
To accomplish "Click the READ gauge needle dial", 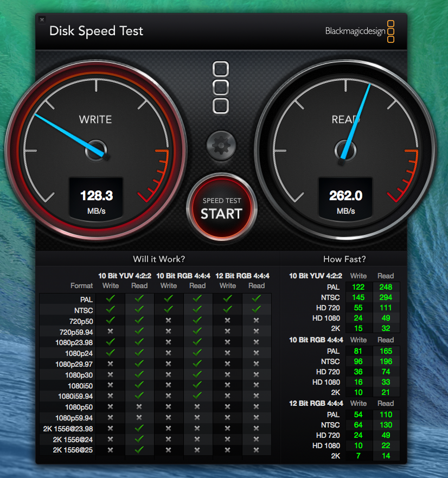I will [345, 149].
